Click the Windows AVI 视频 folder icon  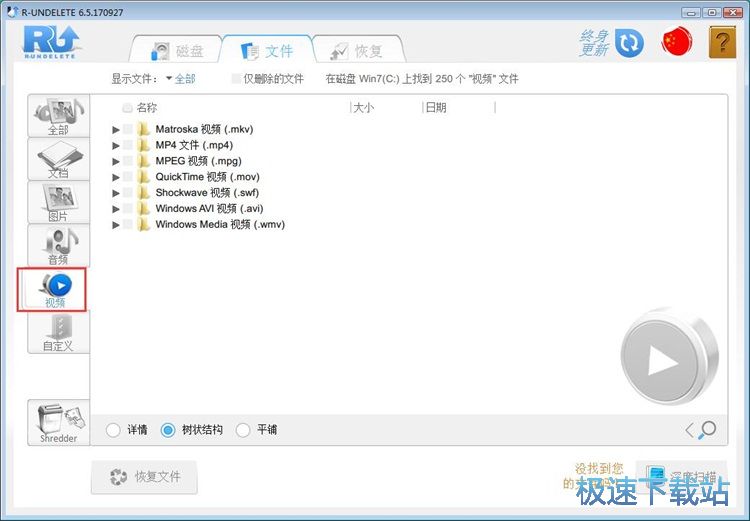(x=143, y=208)
